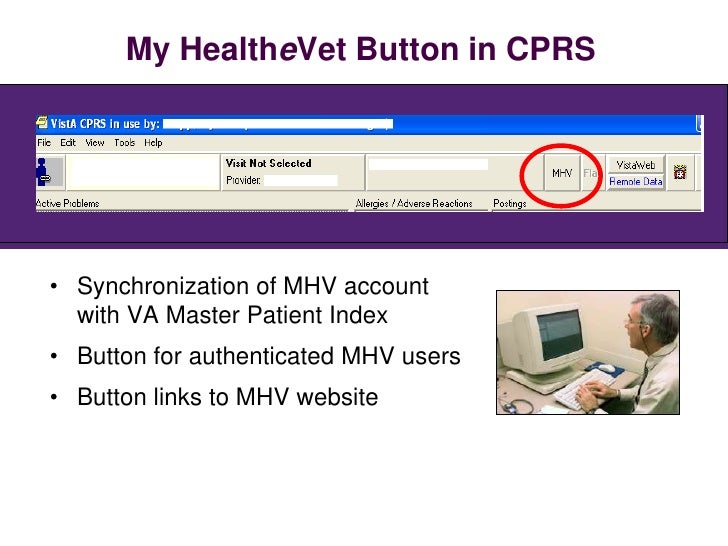Open the Help menu
728x546 pixels.
pyautogui.click(x=153, y=143)
